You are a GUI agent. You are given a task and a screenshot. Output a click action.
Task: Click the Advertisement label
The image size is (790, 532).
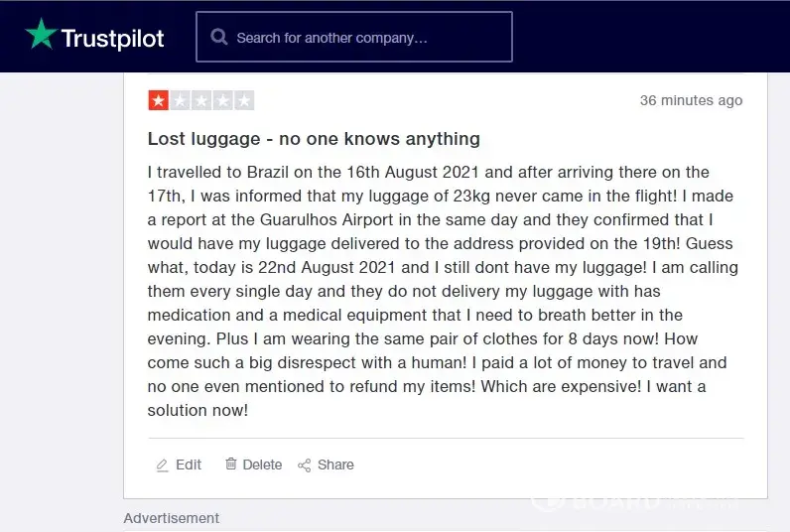pyautogui.click(x=171, y=518)
